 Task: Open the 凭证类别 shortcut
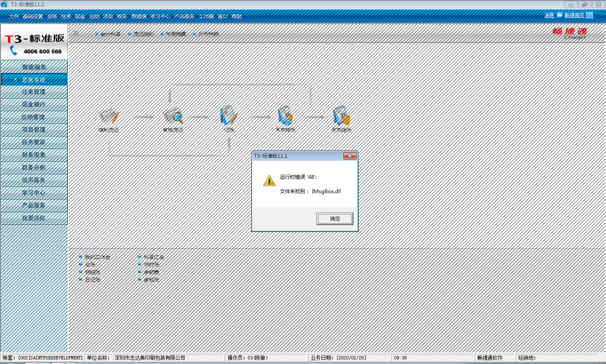click(144, 34)
